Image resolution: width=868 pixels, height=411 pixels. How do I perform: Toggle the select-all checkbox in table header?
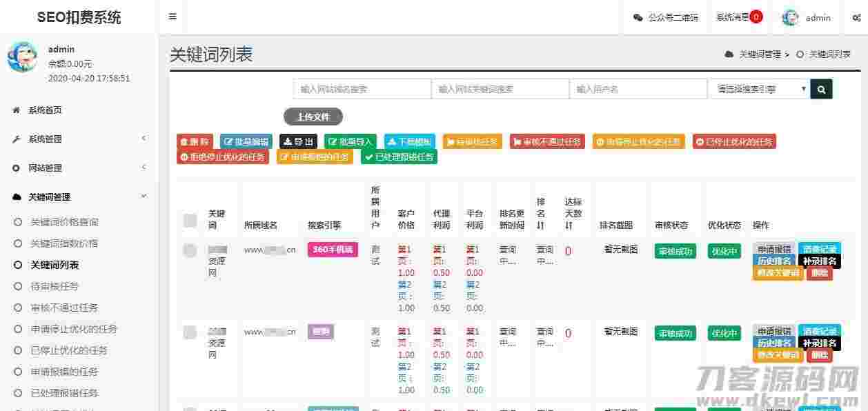(190, 221)
